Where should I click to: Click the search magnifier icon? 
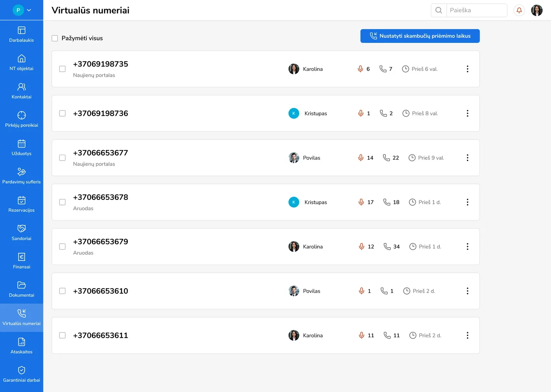(439, 10)
